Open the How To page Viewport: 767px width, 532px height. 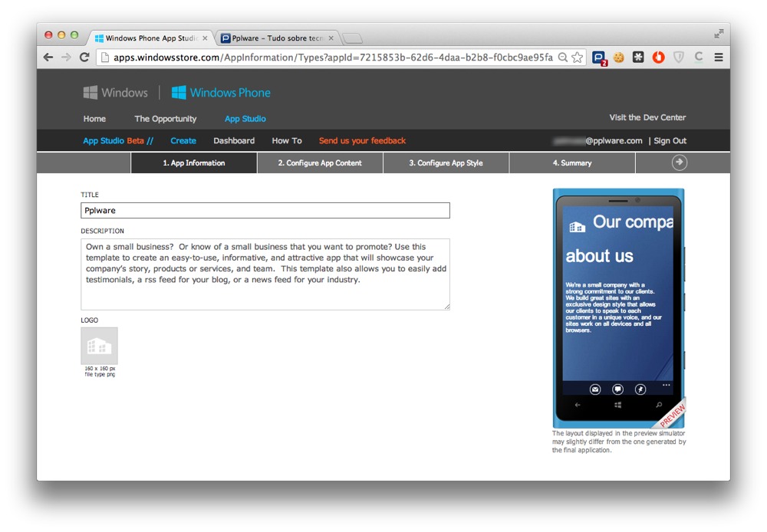[x=287, y=141]
